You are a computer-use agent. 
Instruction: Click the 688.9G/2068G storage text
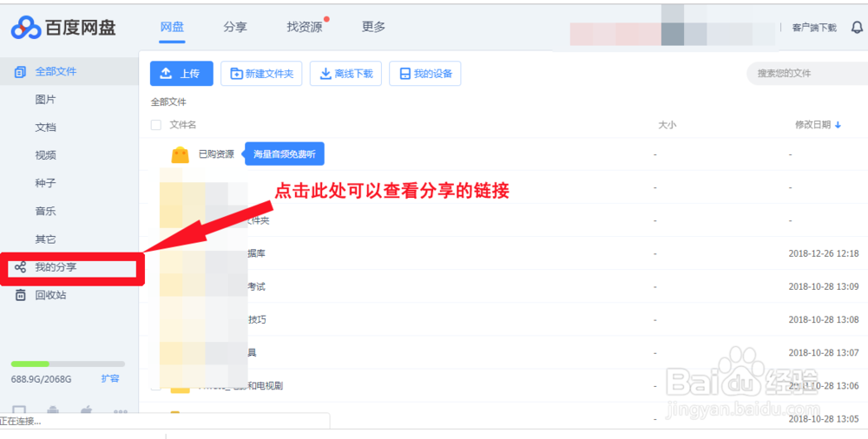pyautogui.click(x=42, y=380)
